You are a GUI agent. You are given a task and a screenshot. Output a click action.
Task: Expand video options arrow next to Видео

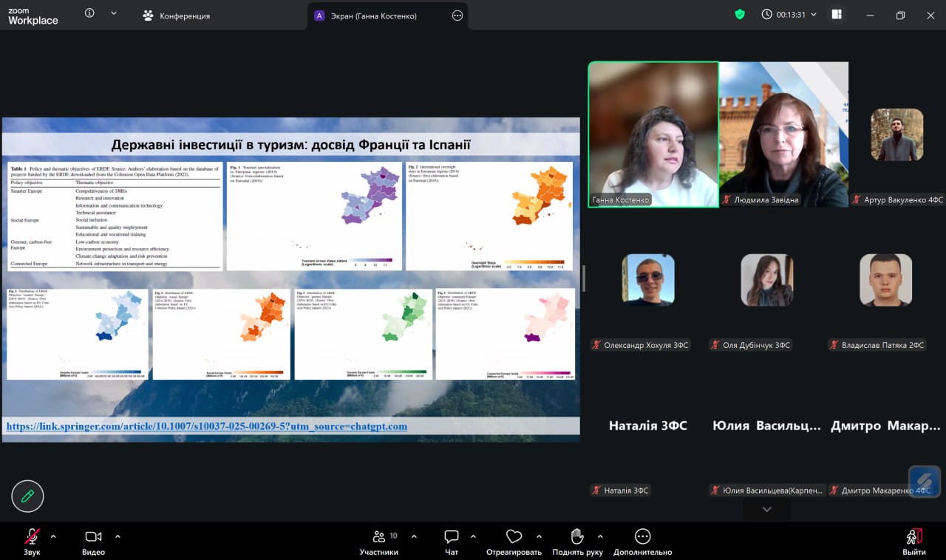point(118,536)
